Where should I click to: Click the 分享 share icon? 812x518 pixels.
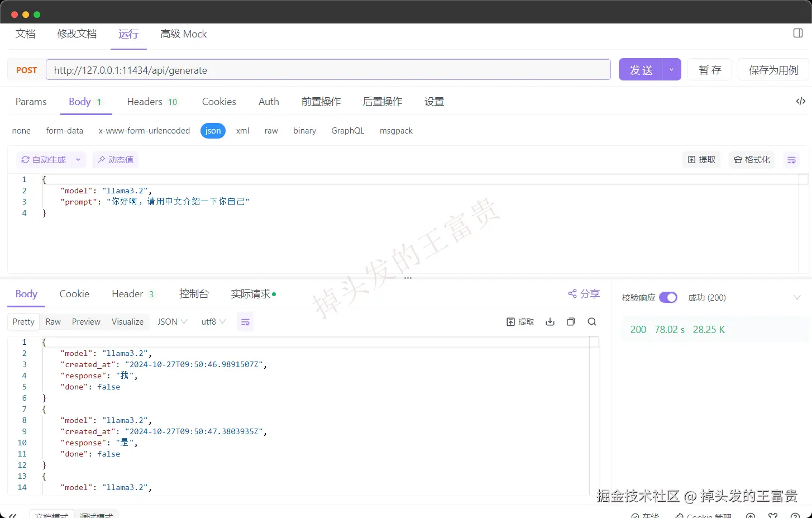tap(584, 293)
